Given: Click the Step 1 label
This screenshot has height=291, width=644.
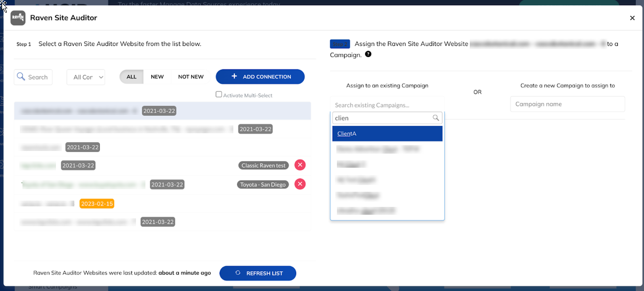Looking at the screenshot, I should tap(24, 44).
